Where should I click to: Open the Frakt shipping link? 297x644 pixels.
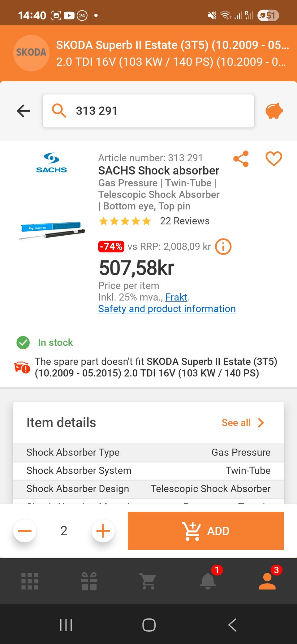click(x=176, y=297)
